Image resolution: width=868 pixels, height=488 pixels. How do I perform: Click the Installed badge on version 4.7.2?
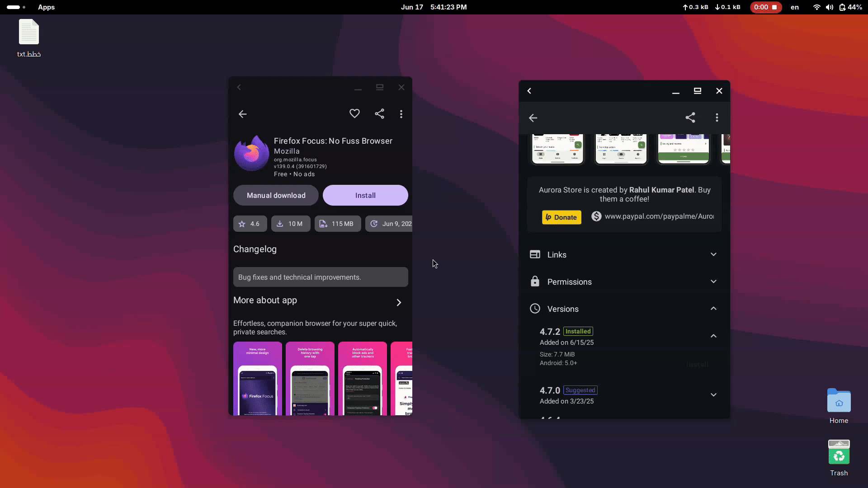[x=578, y=331]
